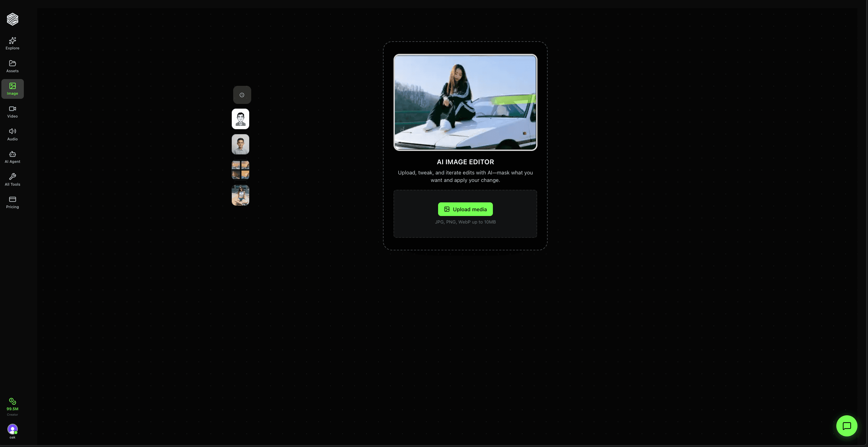Screen dimensions: 868x447
Task: Open the generation history clock icon
Action: point(241,95)
